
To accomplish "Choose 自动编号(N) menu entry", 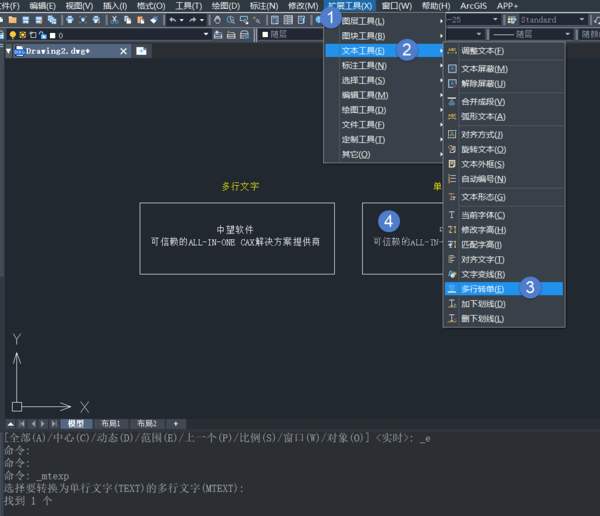I will click(504, 179).
